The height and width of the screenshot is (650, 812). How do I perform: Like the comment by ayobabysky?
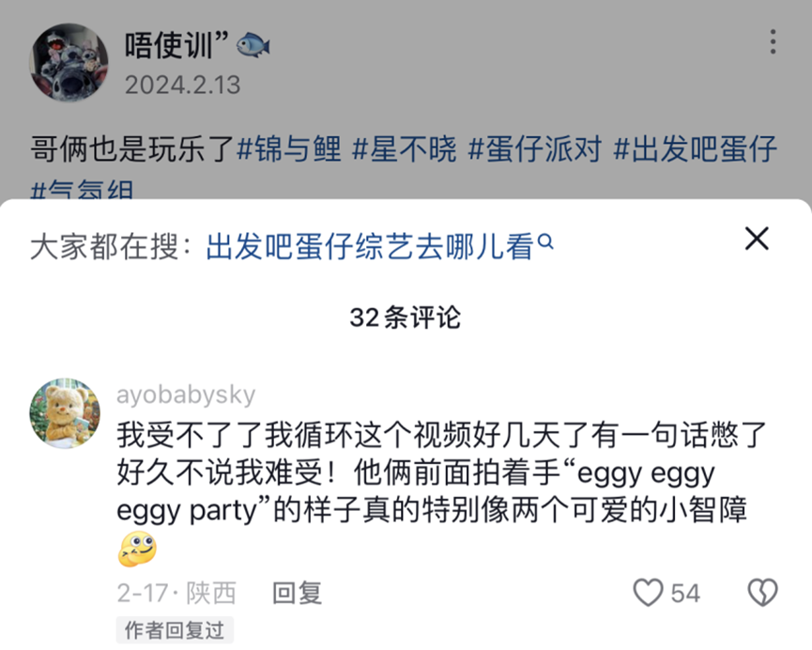point(648,593)
